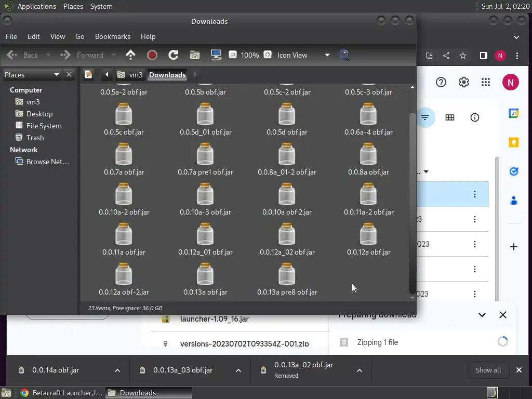
Task: Go up to parent folder arrow
Action: pyautogui.click(x=130, y=55)
